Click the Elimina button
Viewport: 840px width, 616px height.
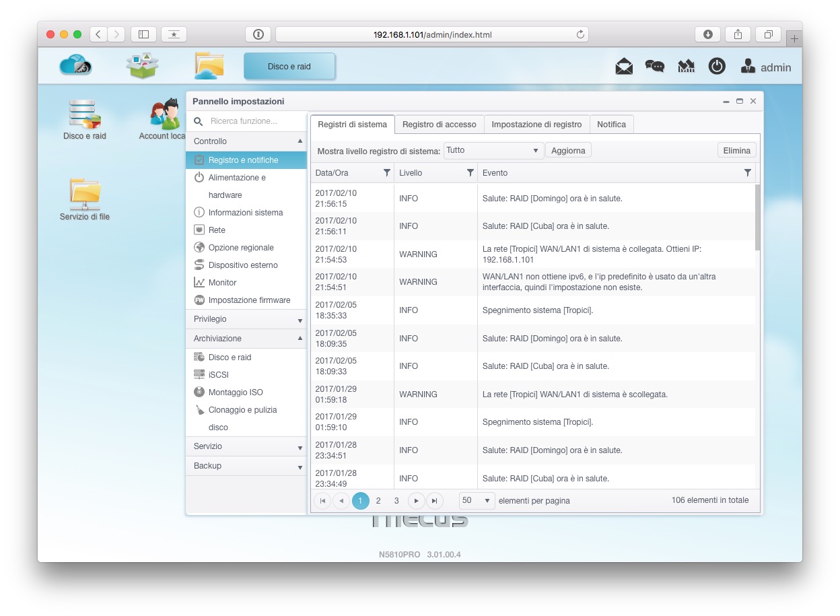click(x=736, y=150)
